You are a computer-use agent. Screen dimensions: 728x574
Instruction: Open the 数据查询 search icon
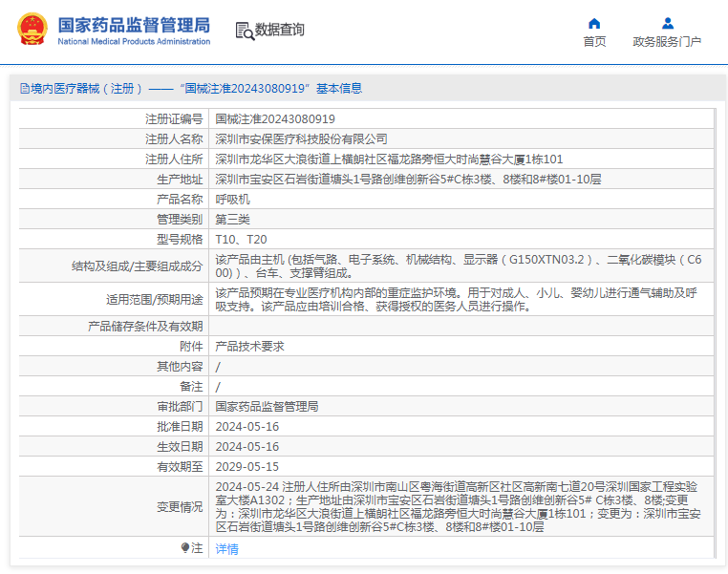point(245,31)
